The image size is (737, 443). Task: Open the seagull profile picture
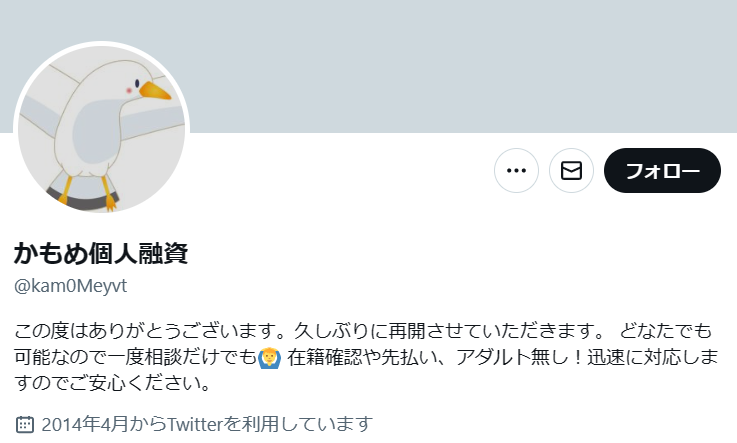click(102, 129)
